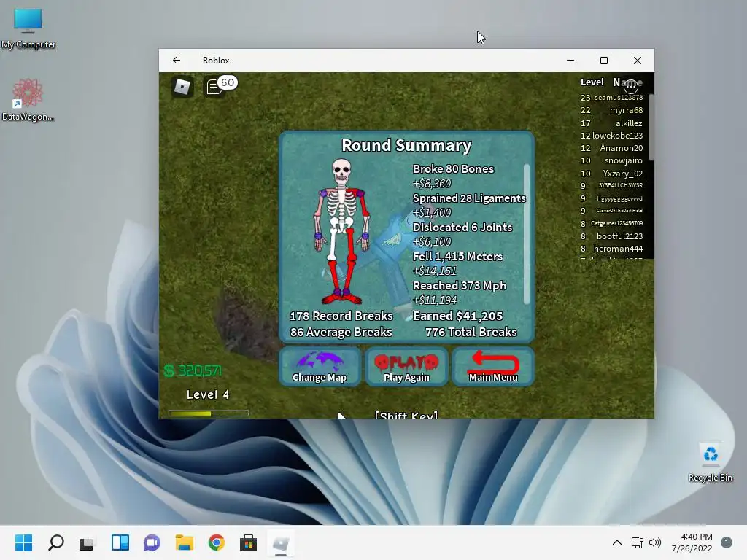
Task: Open Microsoft Store from the taskbar
Action: (248, 542)
